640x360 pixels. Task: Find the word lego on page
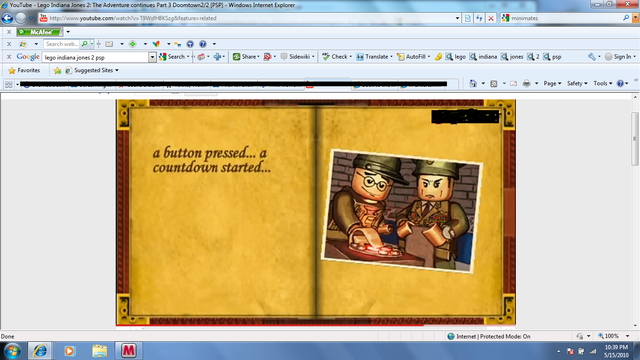456,57
